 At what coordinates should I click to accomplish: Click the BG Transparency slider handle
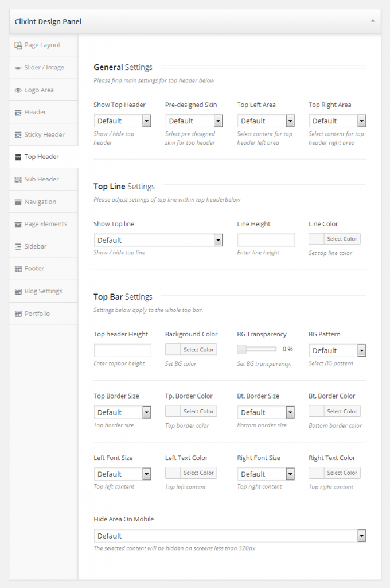point(241,349)
